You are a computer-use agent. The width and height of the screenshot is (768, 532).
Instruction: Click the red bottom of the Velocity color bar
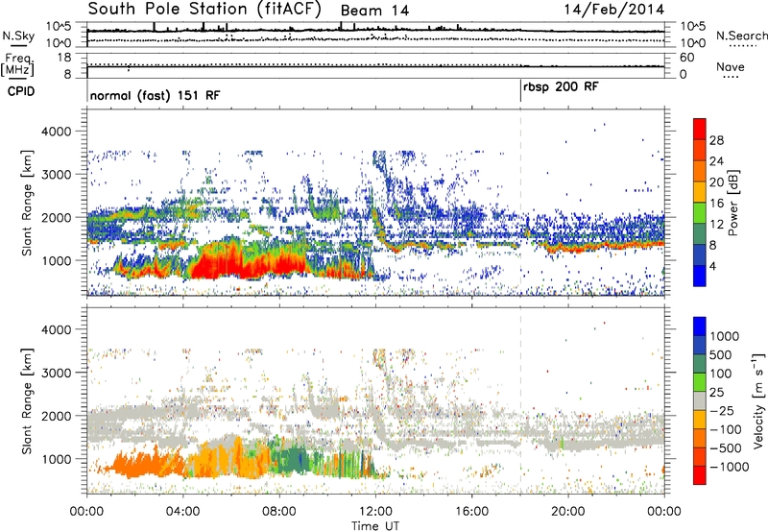tap(700, 475)
